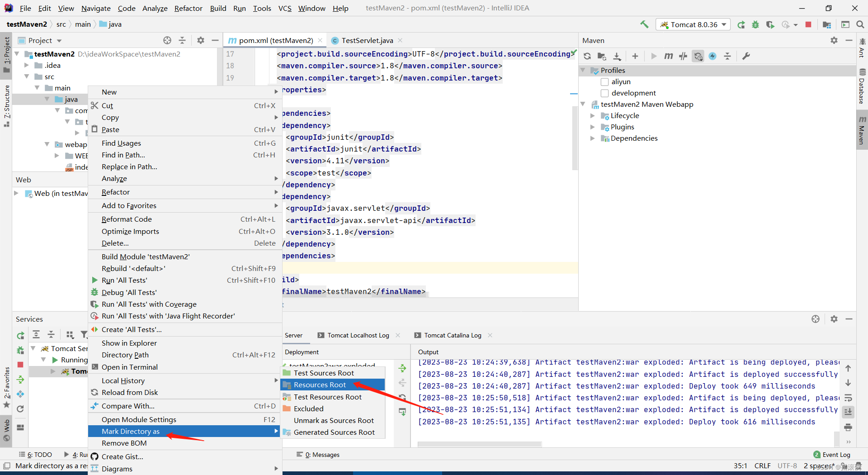The width and height of the screenshot is (868, 475).
Task: Click Reformat Code in context menu
Action: 185,219
